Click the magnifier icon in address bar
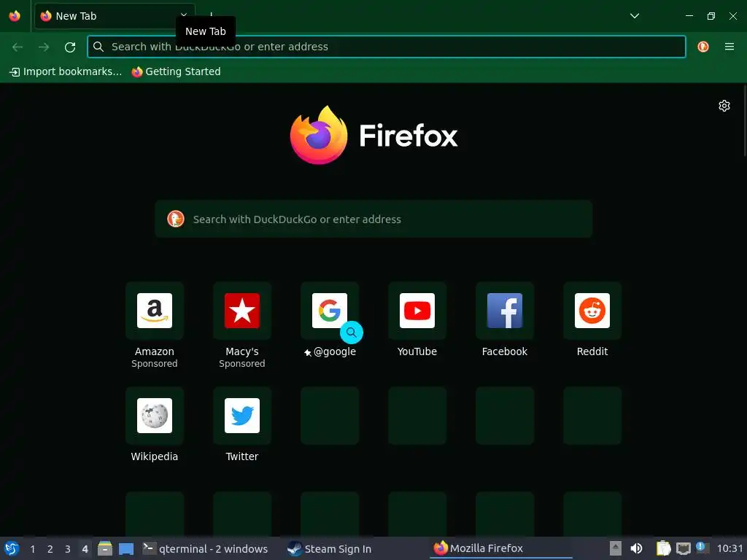This screenshot has width=747, height=560. click(98, 47)
